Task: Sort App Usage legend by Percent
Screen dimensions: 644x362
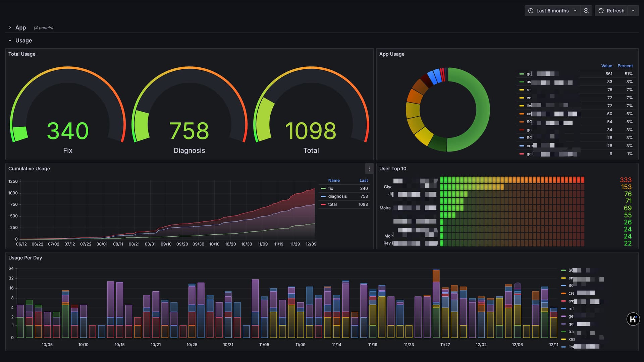Action: click(625, 66)
